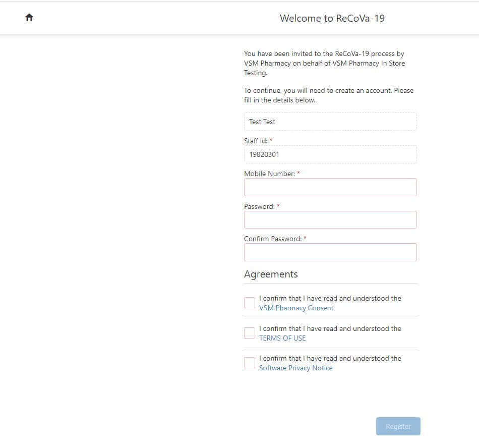This screenshot has height=448, width=479.
Task: Click into the Mobile Number input box
Action: 330,187
